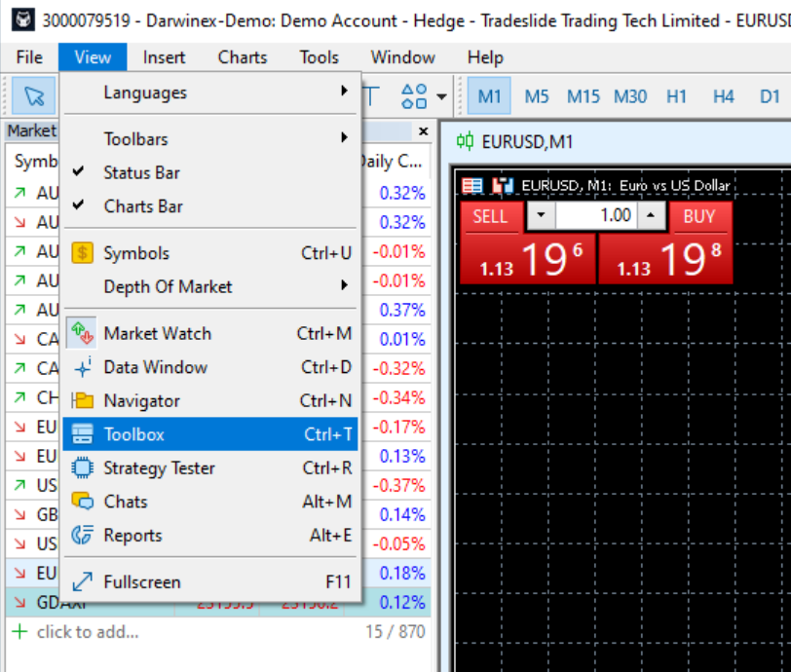Viewport: 791px width, 672px height.
Task: Decrease volume with the down arrow
Action: 542,215
